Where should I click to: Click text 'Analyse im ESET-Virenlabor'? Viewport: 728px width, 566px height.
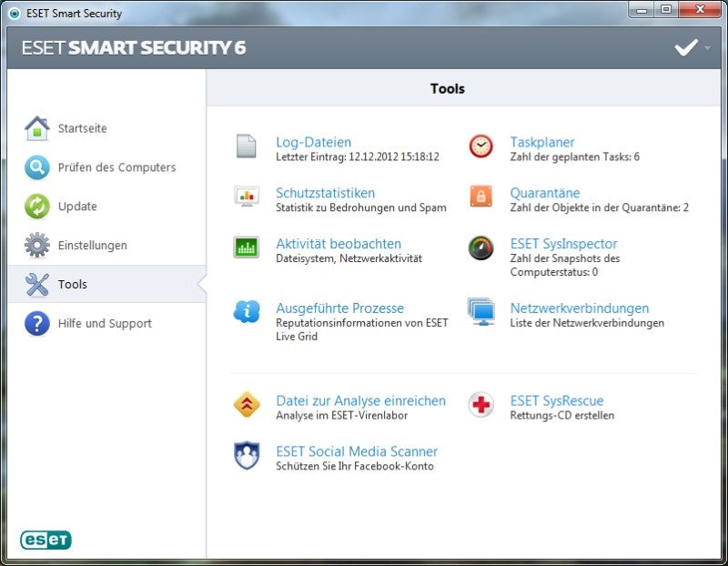coord(342,415)
